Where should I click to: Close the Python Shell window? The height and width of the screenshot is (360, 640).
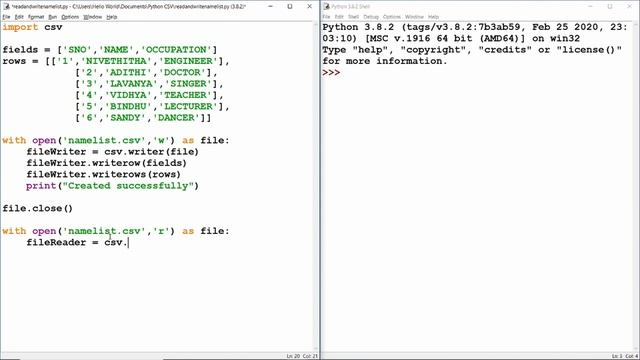pyautogui.click(x=629, y=7)
